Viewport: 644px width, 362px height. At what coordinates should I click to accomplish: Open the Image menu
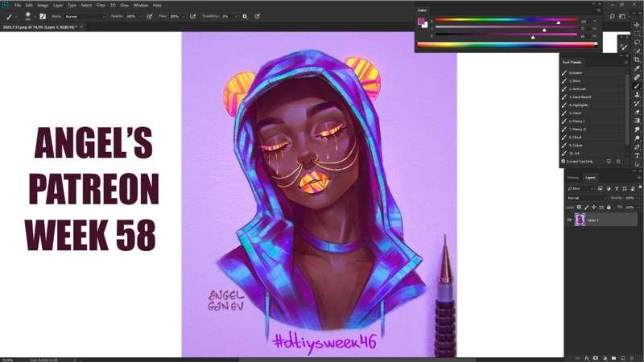pyautogui.click(x=43, y=6)
